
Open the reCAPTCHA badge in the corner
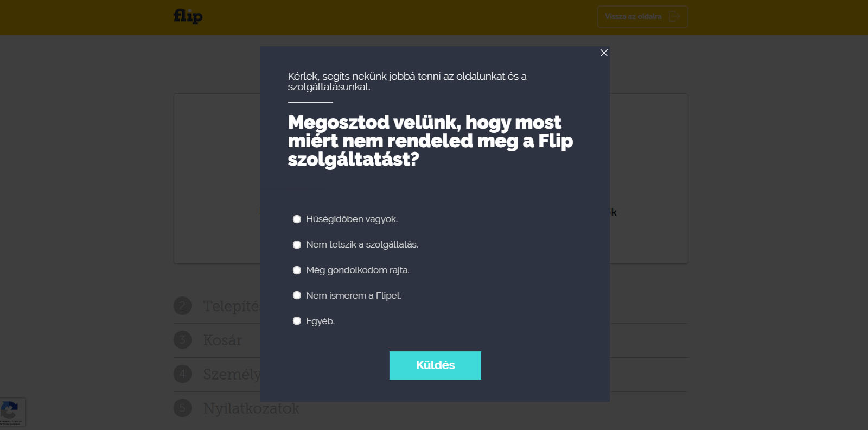[x=12, y=412]
